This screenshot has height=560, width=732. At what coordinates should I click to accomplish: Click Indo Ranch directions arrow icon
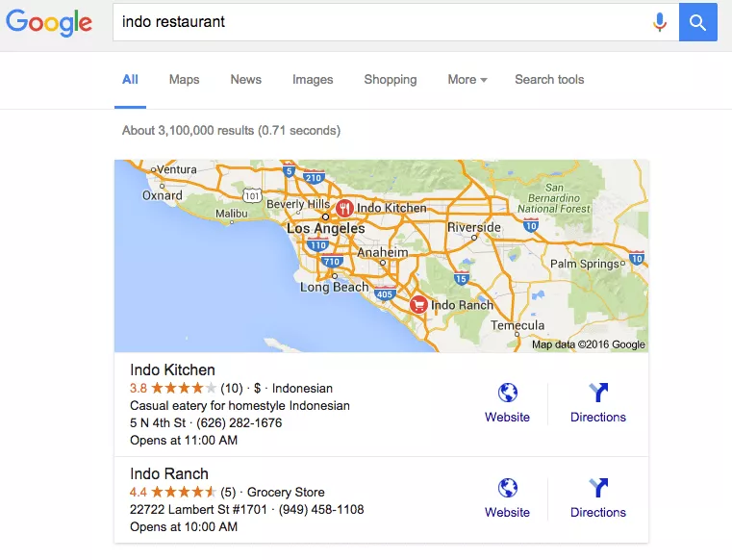[597, 488]
